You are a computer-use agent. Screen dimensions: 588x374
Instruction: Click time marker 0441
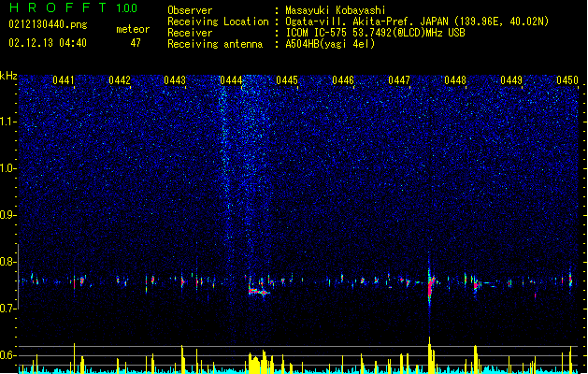click(63, 80)
